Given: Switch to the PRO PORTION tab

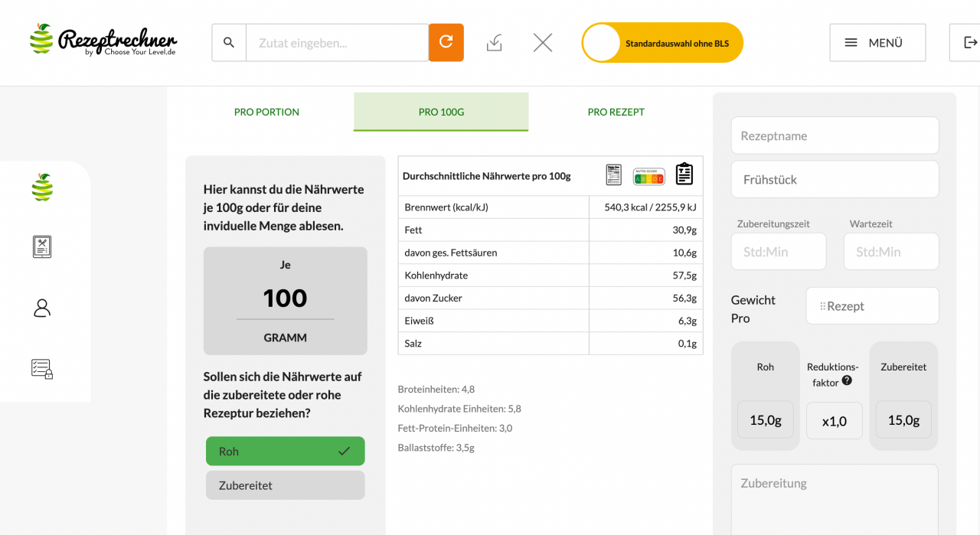Looking at the screenshot, I should click(x=266, y=112).
